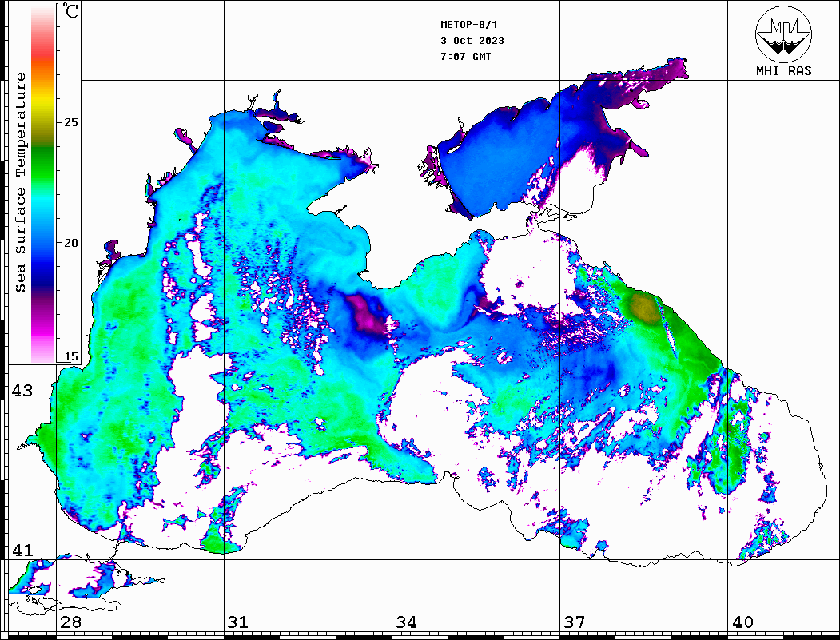Viewport: 840px width, 640px height.
Task: Click the latitude label "41"
Action: point(22,550)
